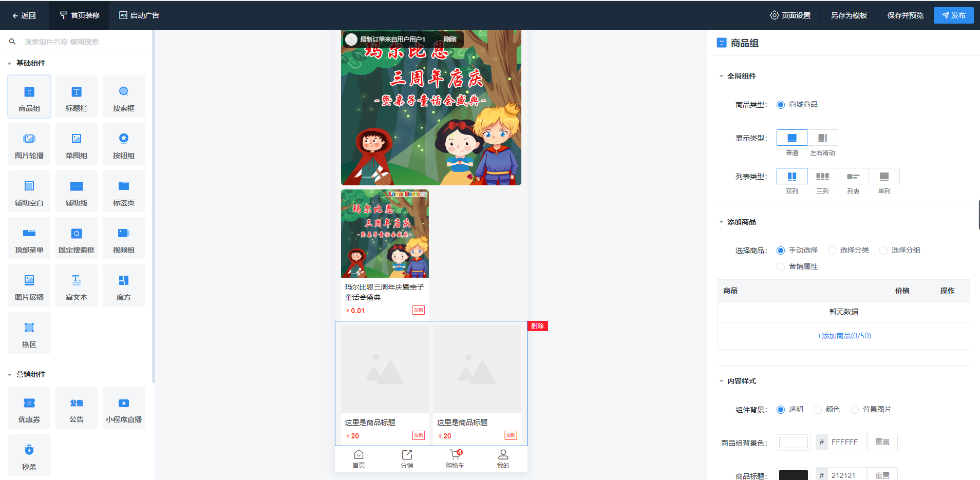Add the 魔方 cube layout component
Viewport: 980px width, 480px height.
click(124, 285)
